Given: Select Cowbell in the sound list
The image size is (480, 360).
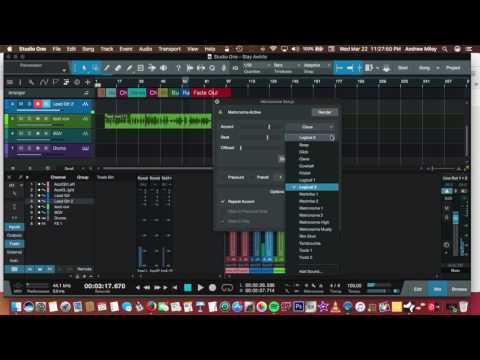Looking at the screenshot, I should [x=306, y=166].
